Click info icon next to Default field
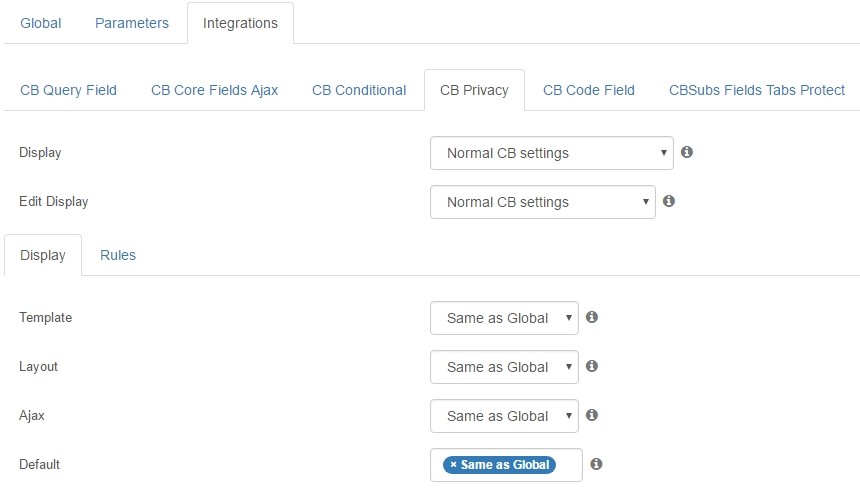Image resolution: width=860 pixels, height=498 pixels. coord(596,464)
